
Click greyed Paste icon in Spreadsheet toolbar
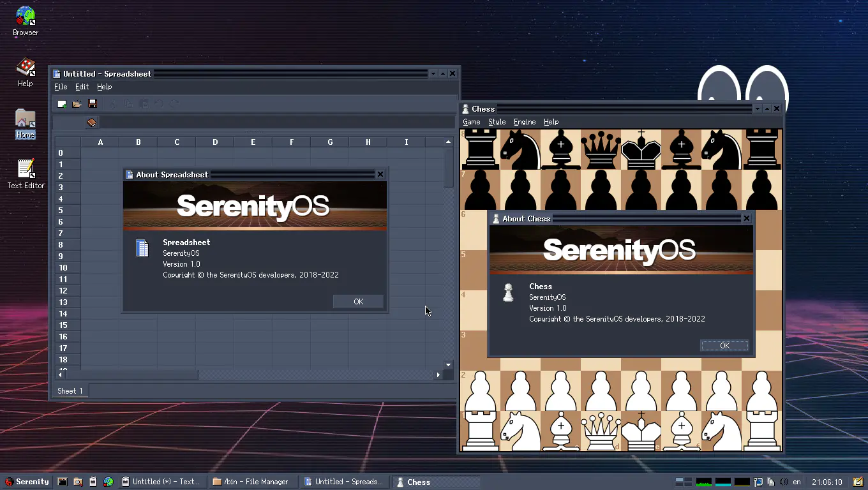[144, 104]
